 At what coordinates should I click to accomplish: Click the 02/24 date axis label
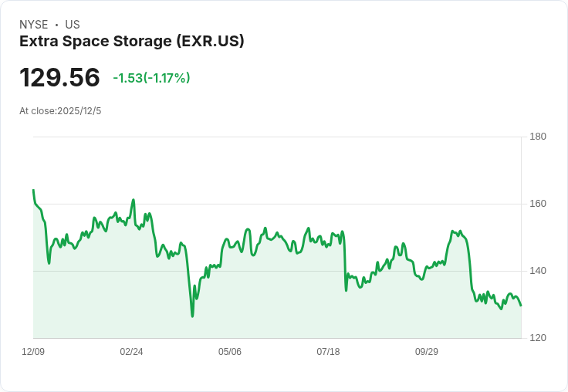131,352
